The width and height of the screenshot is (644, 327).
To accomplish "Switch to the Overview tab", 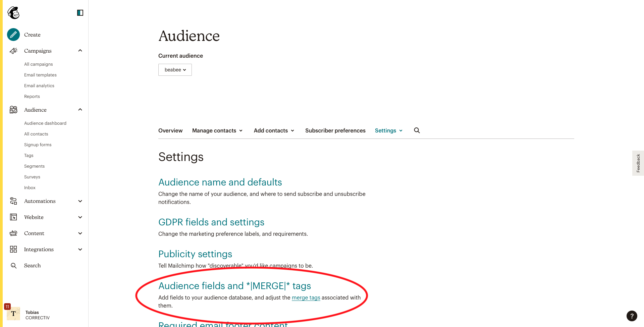I will coord(170,130).
